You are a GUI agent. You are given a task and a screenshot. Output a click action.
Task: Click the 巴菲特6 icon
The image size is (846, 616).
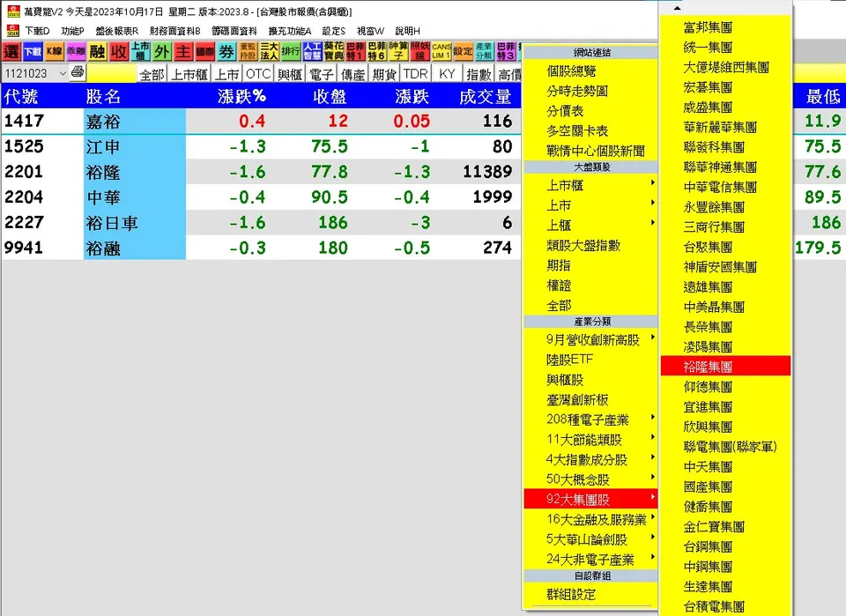tap(377, 52)
